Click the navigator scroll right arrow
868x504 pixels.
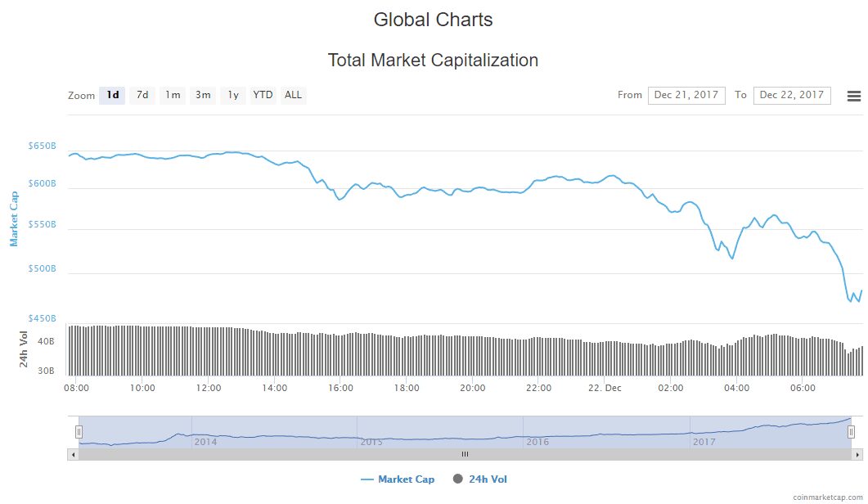click(x=857, y=455)
